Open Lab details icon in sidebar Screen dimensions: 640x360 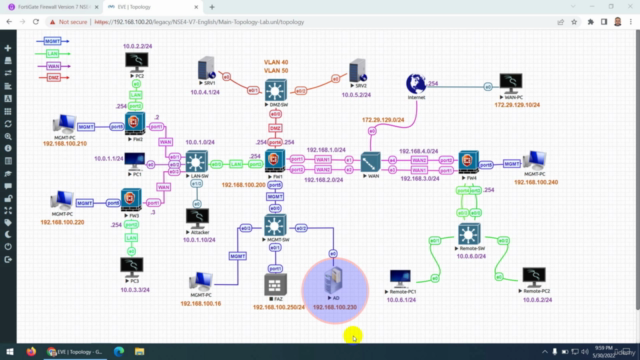(8, 161)
